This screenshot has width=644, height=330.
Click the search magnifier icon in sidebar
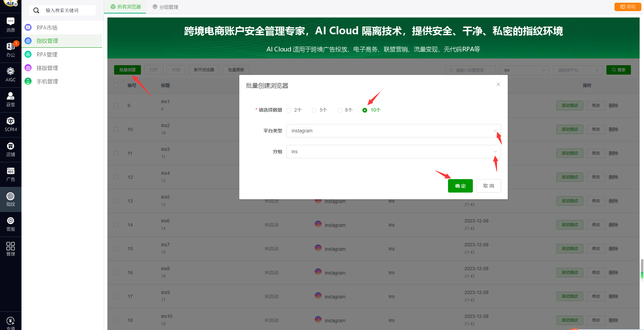pos(36,10)
